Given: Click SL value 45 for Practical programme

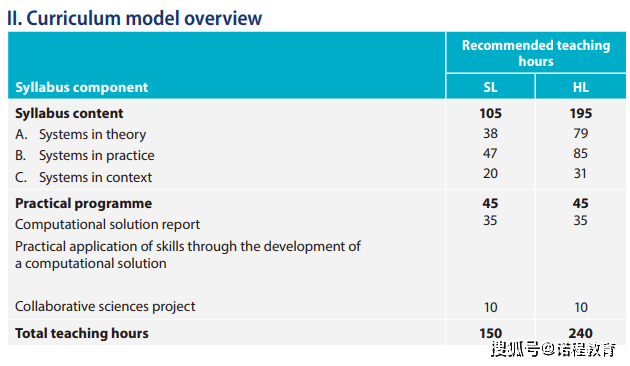Looking at the screenshot, I should coord(490,203).
